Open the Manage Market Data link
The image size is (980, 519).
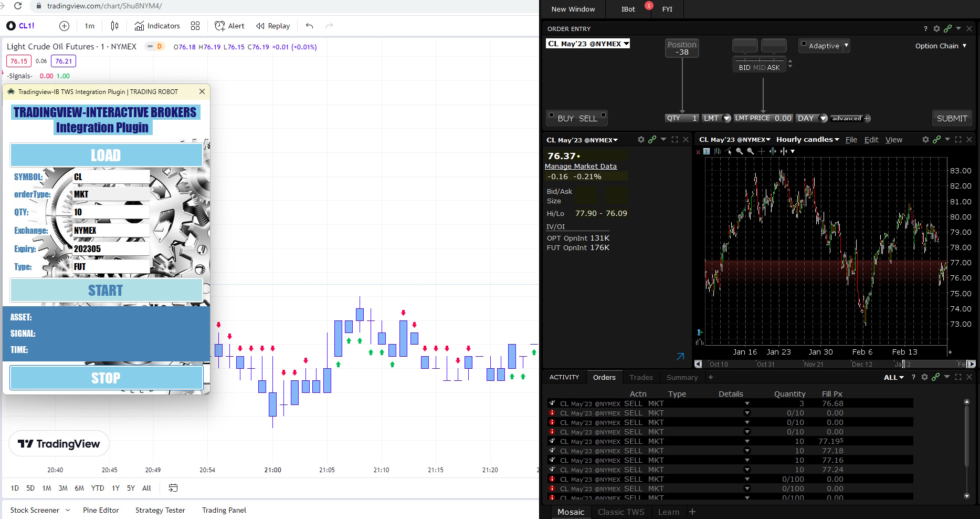coord(581,166)
